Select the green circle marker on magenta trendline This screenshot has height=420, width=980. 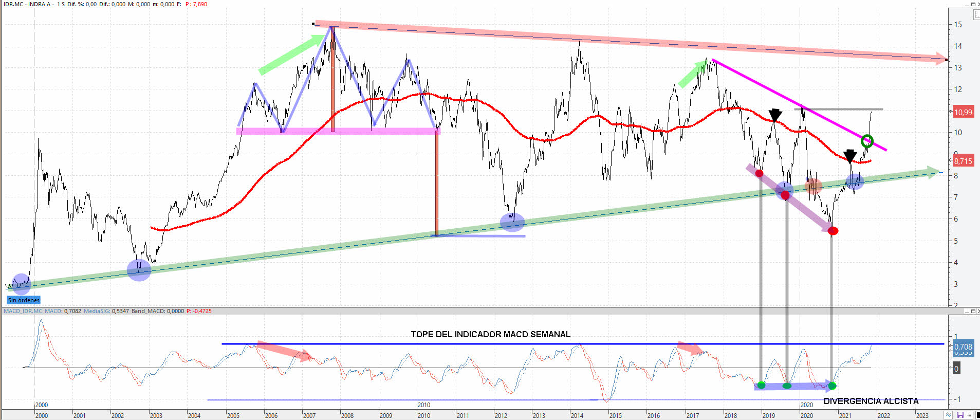tap(867, 140)
